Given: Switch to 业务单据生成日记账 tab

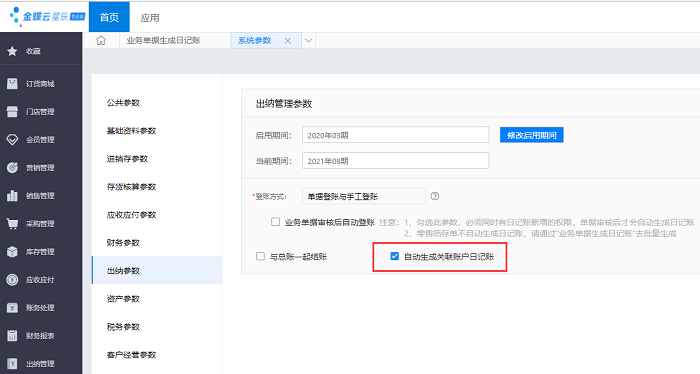Looking at the screenshot, I should pyautogui.click(x=163, y=40).
